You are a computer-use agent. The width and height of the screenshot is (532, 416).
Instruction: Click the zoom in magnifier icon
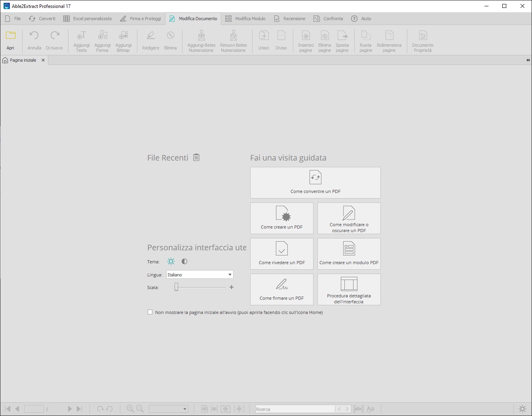click(x=130, y=409)
